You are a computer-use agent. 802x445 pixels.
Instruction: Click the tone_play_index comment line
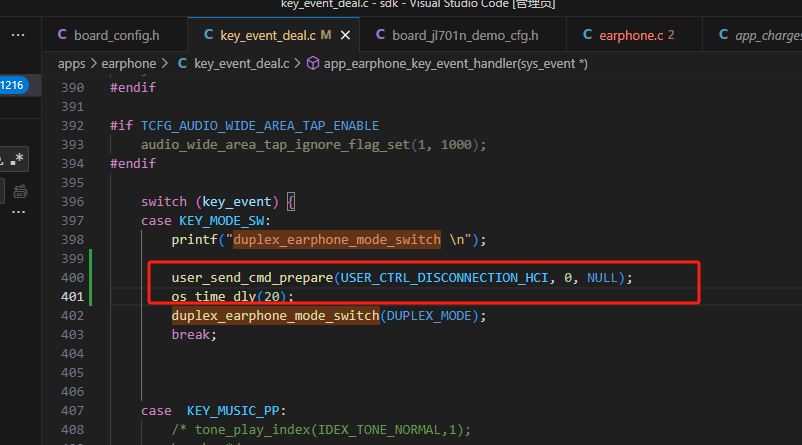point(321,430)
